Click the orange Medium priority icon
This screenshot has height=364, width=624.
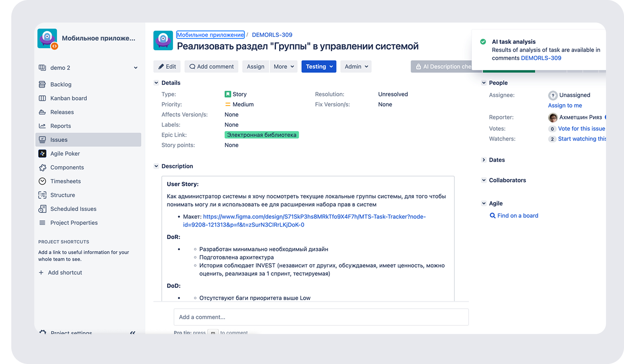[228, 104]
